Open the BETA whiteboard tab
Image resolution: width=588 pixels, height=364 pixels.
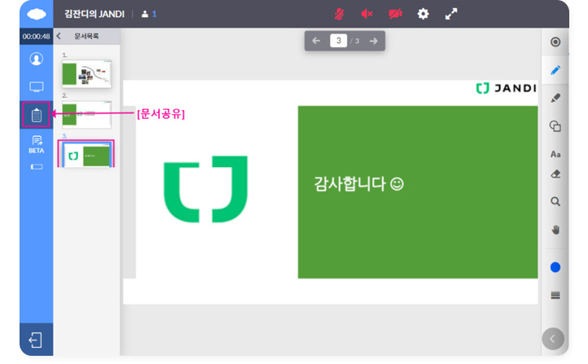pyautogui.click(x=36, y=144)
